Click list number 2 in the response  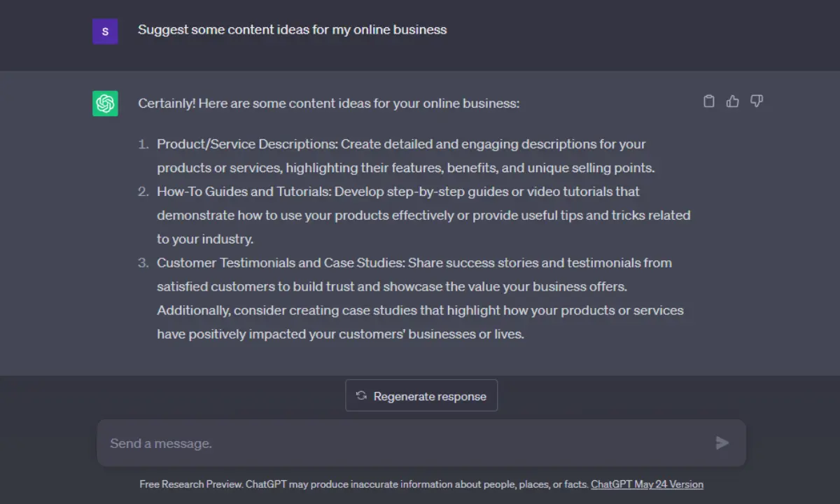pyautogui.click(x=143, y=192)
